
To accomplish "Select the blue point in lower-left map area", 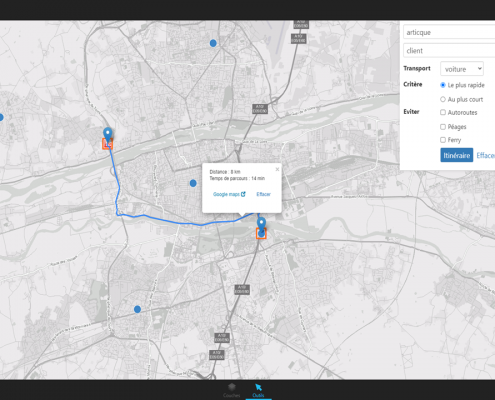I will pos(137,309).
